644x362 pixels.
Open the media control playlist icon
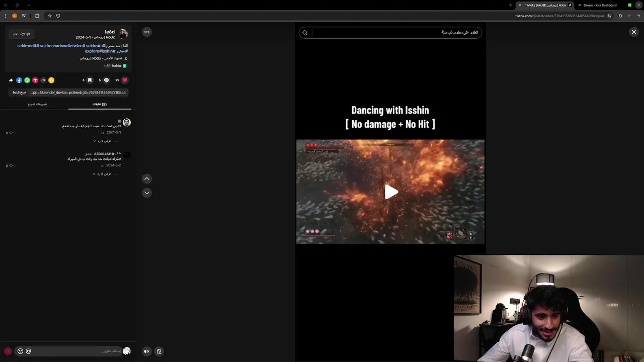pos(24,16)
